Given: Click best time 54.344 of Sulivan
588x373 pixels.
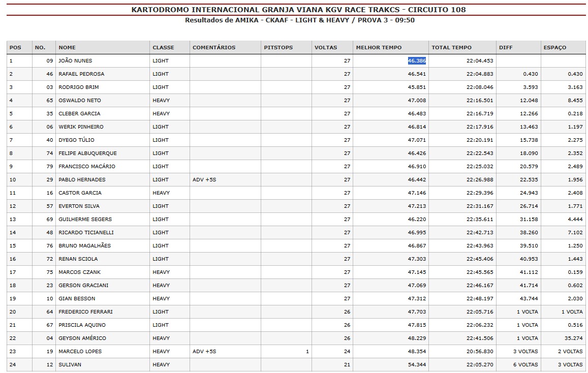Looking at the screenshot, I should click(417, 365).
